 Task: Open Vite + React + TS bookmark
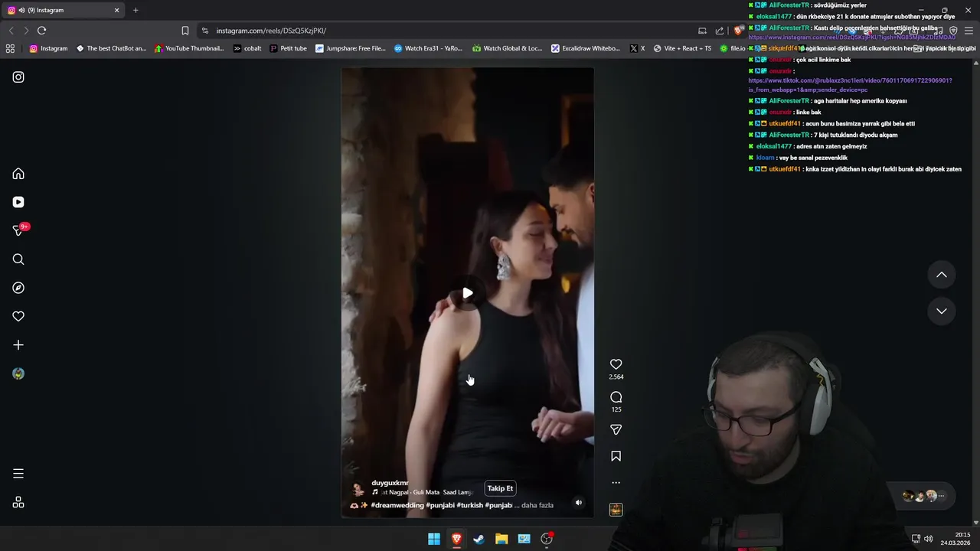point(682,48)
